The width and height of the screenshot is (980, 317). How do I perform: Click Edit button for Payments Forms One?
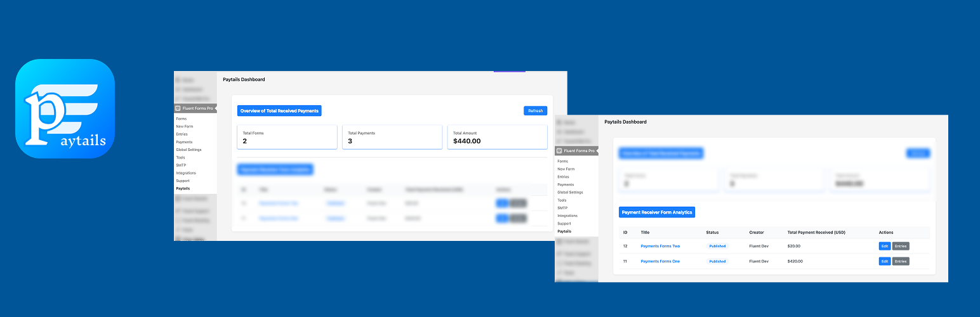[x=885, y=261]
